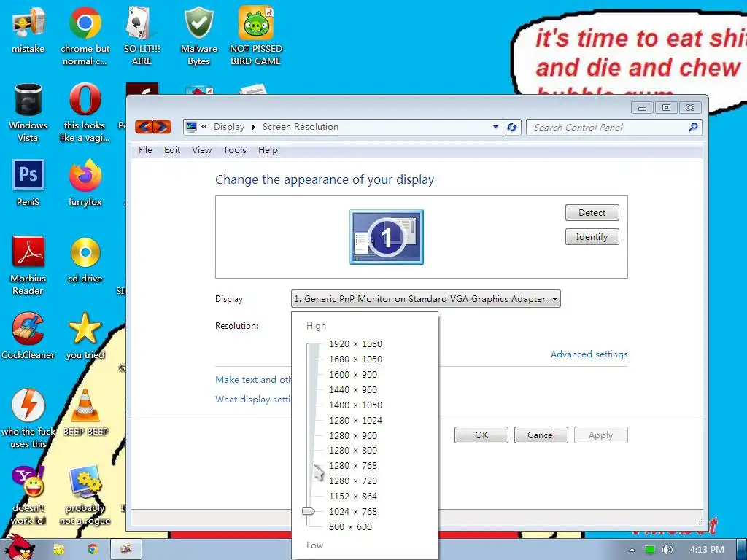The height and width of the screenshot is (560, 747).
Task: Open the Tools menu
Action: (235, 150)
